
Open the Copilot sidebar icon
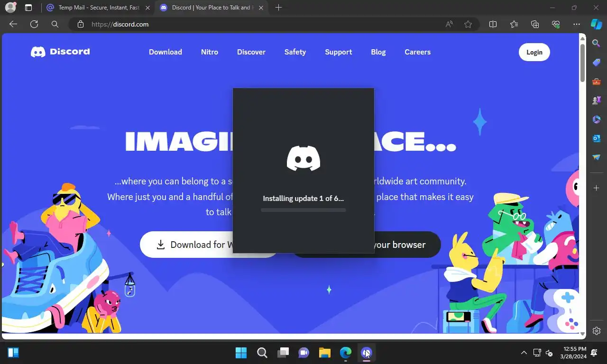click(x=596, y=24)
